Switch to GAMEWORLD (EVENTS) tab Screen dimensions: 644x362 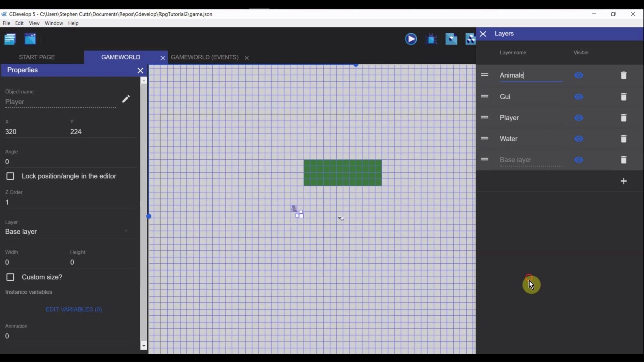[x=204, y=57]
